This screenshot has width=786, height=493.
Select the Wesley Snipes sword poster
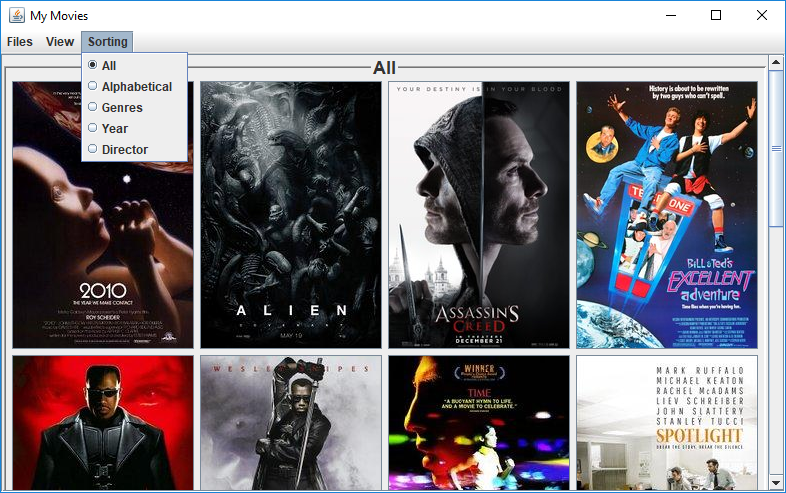(x=291, y=423)
